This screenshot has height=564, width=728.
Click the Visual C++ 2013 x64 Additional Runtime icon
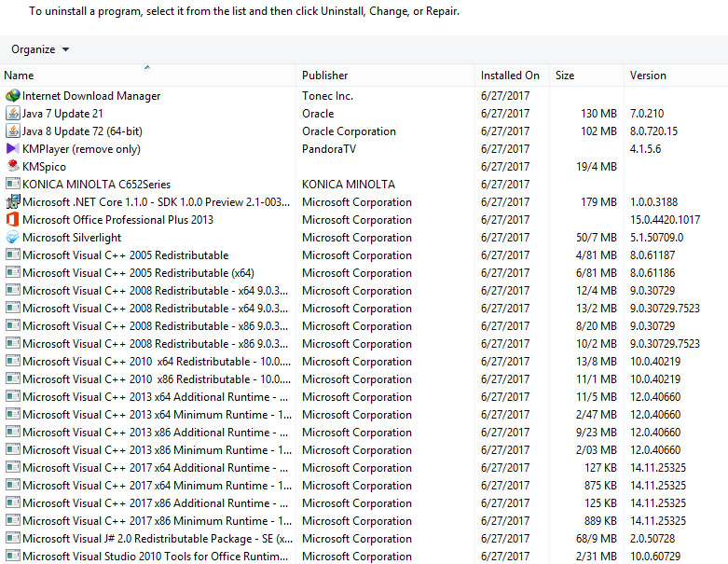(12, 396)
